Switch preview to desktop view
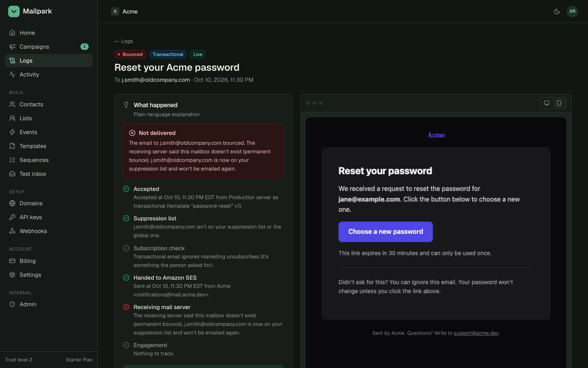This screenshot has height=368, width=588. point(547,103)
